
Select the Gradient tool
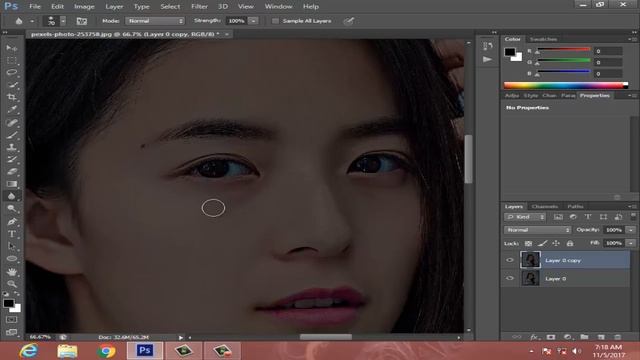click(11, 184)
